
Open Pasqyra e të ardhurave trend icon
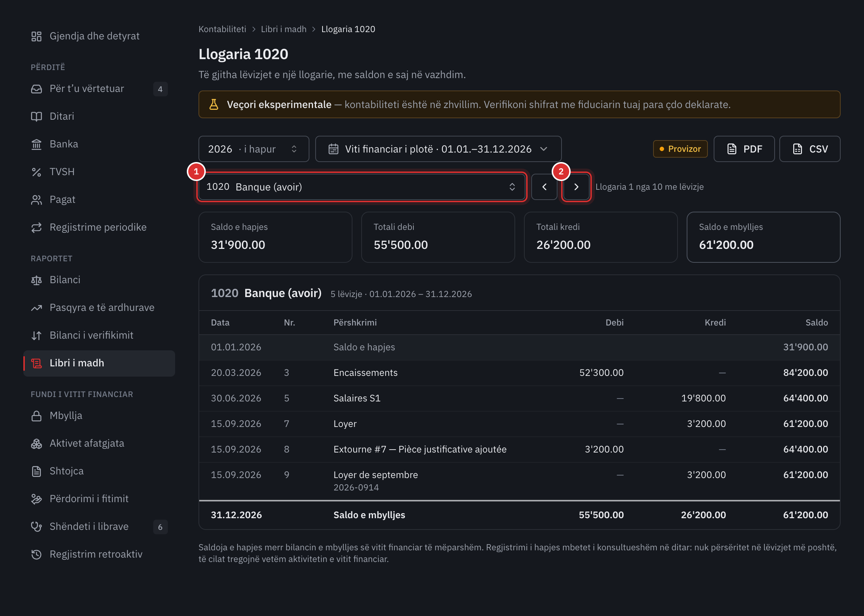[x=36, y=308]
